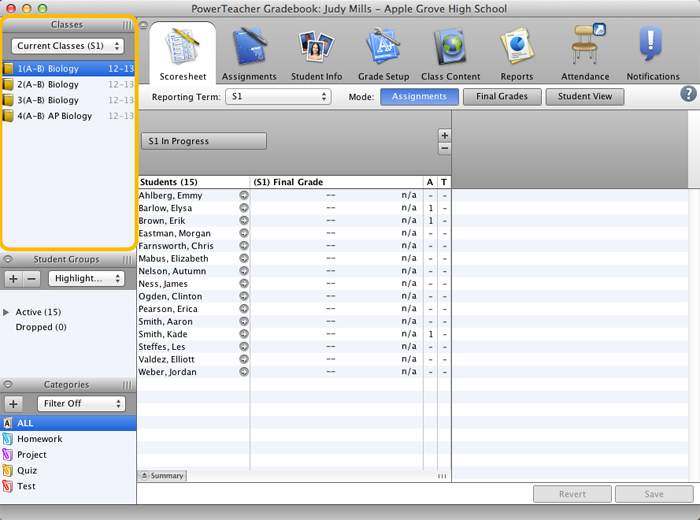Image resolution: width=700 pixels, height=520 pixels.
Task: Click the Revert button
Action: point(572,494)
